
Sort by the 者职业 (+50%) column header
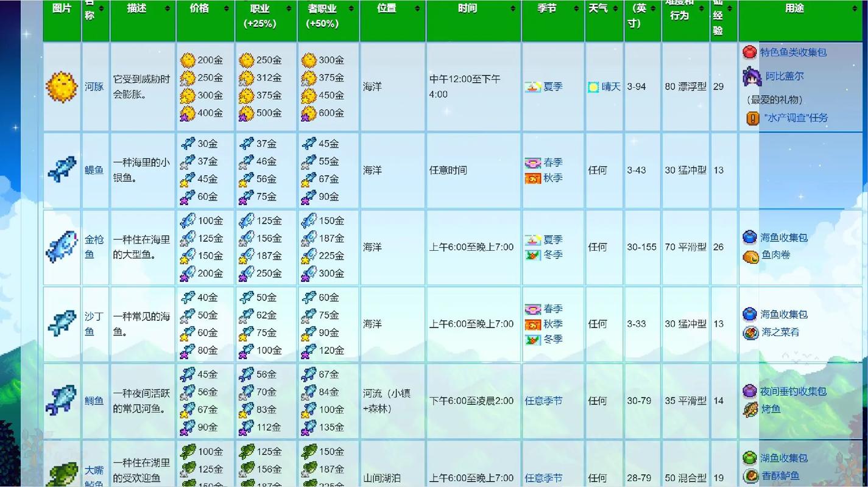pyautogui.click(x=328, y=21)
